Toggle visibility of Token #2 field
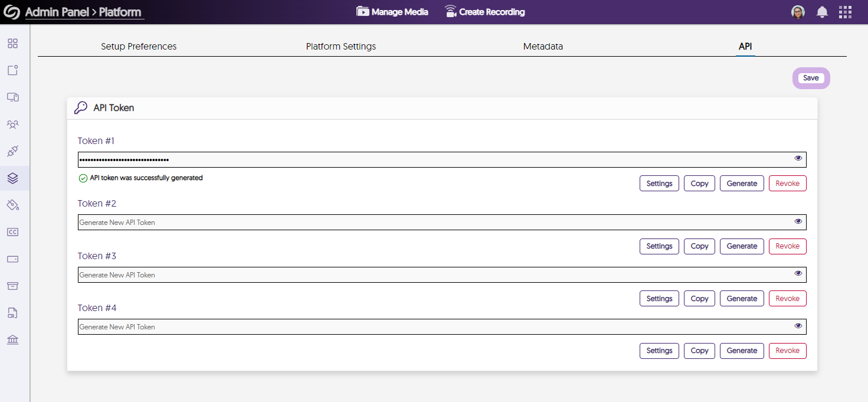Viewport: 868px width, 402px height. (798, 221)
